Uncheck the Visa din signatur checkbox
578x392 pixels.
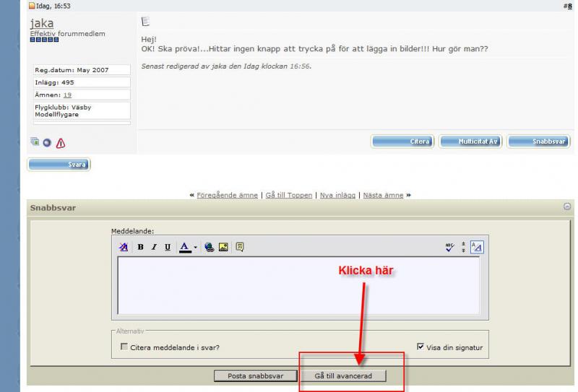[420, 347]
